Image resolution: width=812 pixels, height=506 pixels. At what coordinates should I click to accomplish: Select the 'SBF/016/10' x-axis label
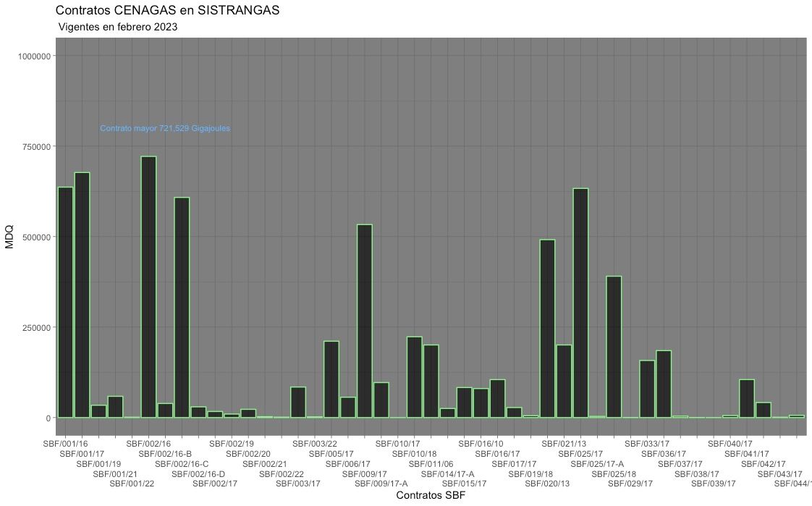pos(481,444)
